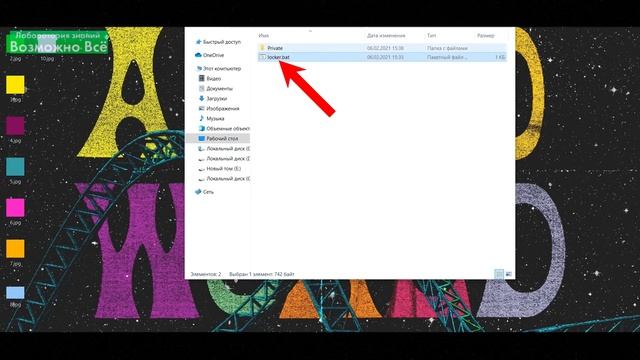640x360 pixels.
Task: Select Рабочий стол in the sidebar
Action: tap(218, 138)
